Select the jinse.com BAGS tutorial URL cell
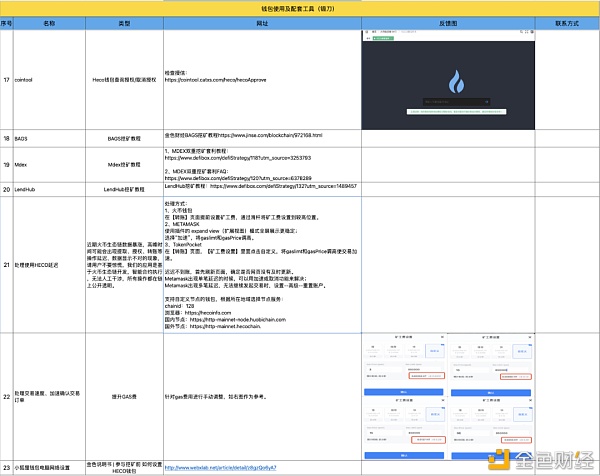Viewport: 600px width, 476px height. (x=262, y=139)
